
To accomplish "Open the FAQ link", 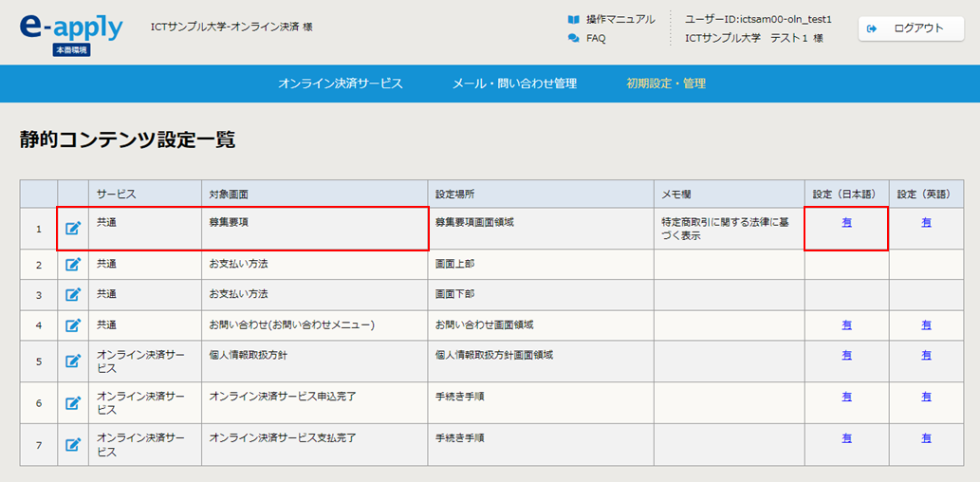I will pos(596,38).
